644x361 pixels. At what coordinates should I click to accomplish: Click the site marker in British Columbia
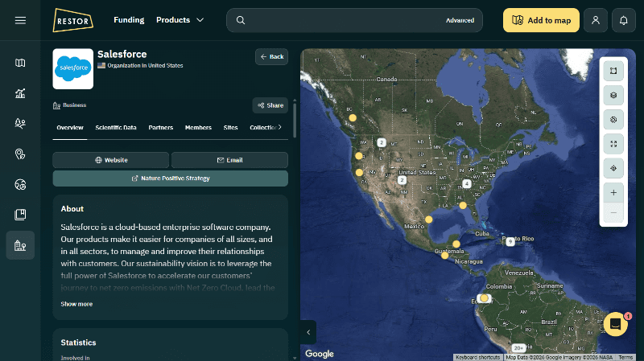pyautogui.click(x=353, y=117)
